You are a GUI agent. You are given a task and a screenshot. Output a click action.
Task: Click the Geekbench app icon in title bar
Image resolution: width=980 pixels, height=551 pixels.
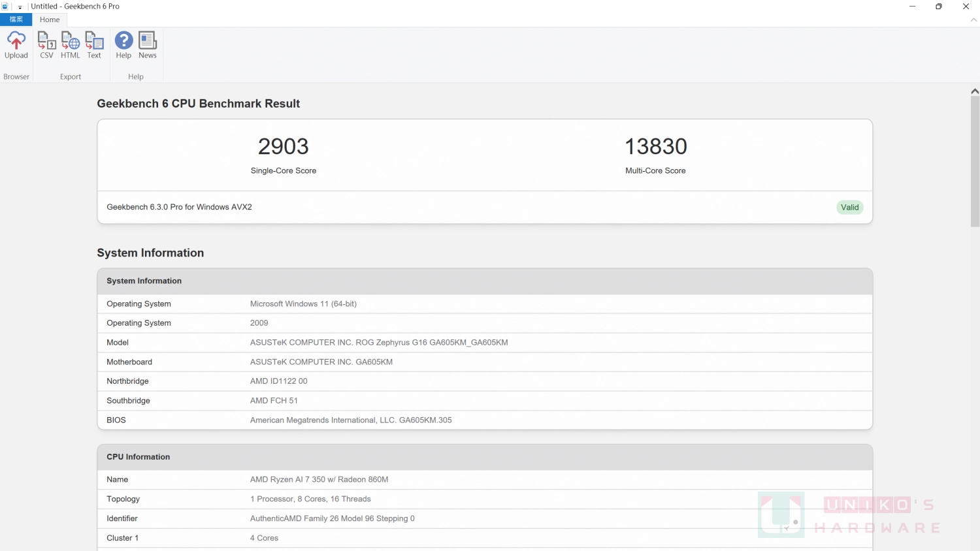(x=5, y=7)
